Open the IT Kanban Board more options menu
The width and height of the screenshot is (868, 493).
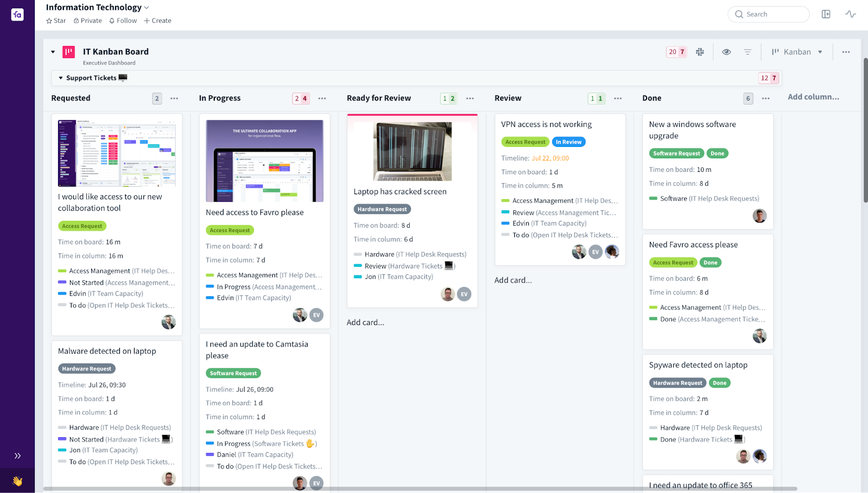[x=846, y=52]
